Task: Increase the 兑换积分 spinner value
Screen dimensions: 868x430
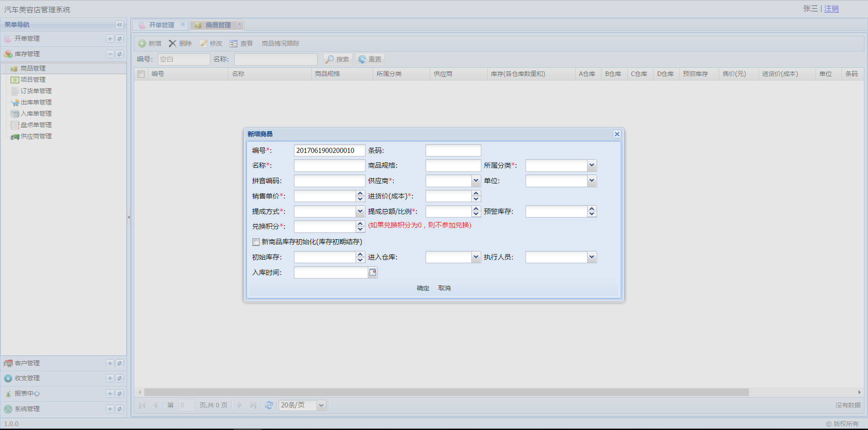Action: point(360,224)
